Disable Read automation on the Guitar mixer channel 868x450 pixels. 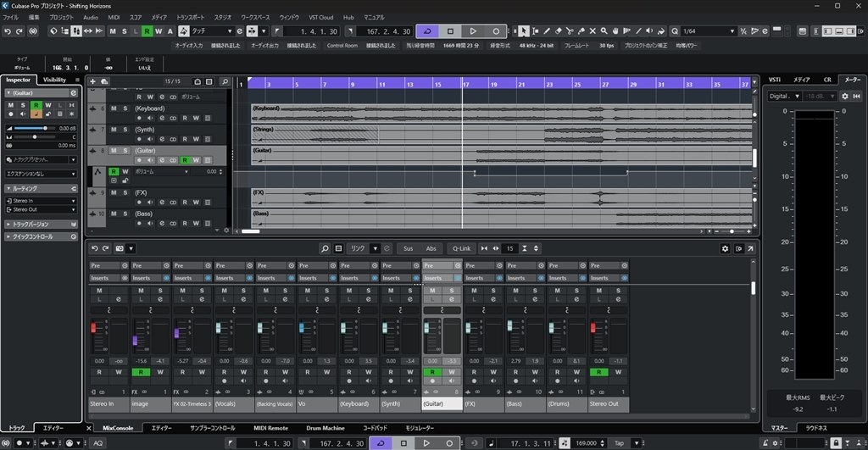432,372
